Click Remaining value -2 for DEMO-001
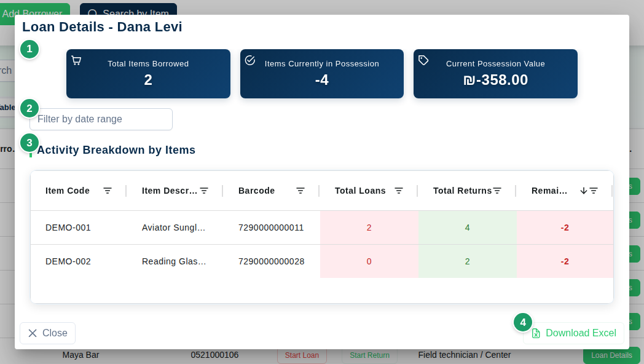The image size is (644, 364). [x=565, y=228]
